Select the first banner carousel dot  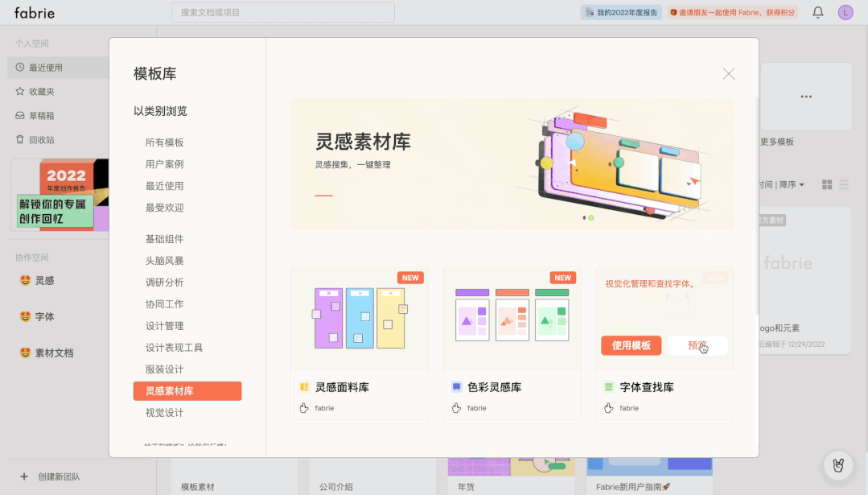[x=584, y=217]
